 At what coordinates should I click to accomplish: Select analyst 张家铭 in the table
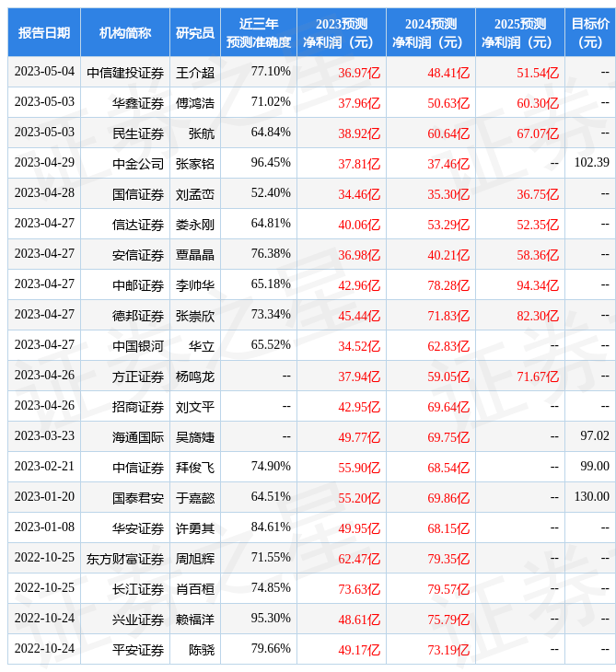coord(195,164)
